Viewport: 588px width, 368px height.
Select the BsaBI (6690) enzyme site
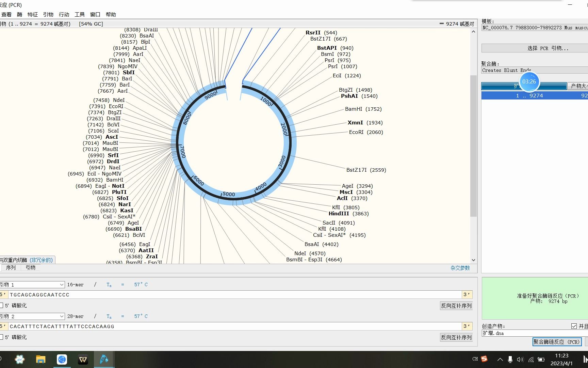click(x=124, y=229)
